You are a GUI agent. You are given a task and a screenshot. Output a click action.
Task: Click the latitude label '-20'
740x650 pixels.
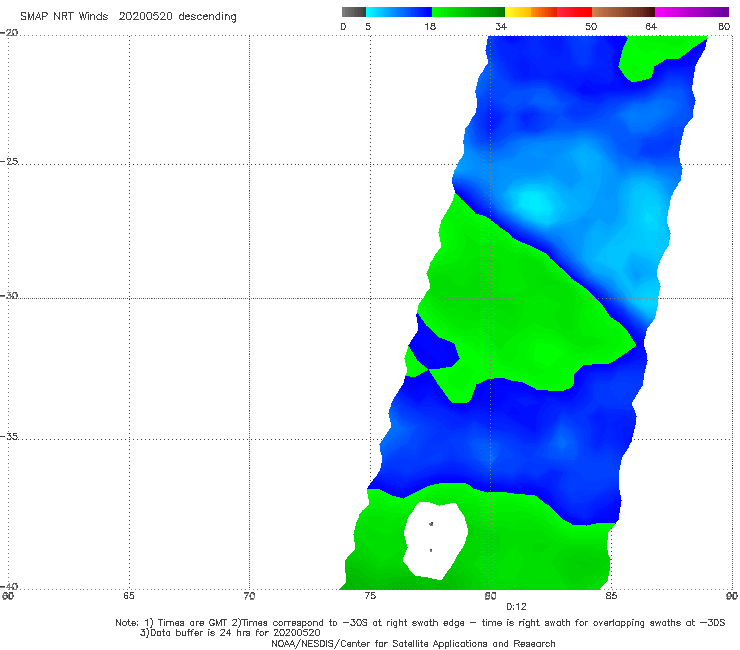[x=9, y=33]
